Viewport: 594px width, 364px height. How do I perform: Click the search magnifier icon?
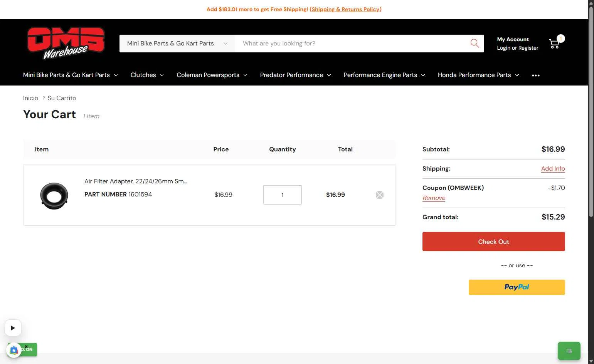click(475, 44)
